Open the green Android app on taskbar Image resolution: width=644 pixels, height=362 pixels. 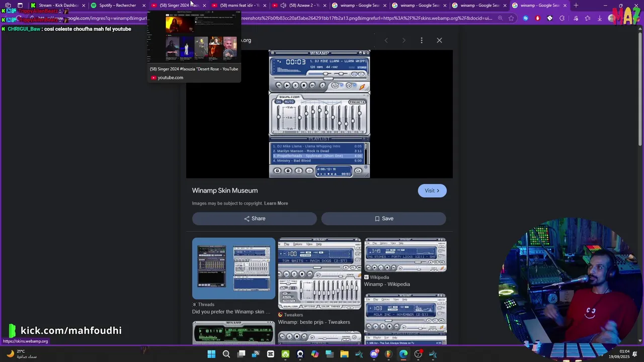pos(285,354)
